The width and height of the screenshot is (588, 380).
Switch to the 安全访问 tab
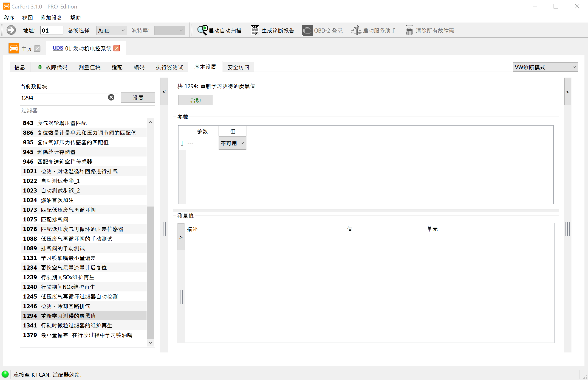click(238, 67)
